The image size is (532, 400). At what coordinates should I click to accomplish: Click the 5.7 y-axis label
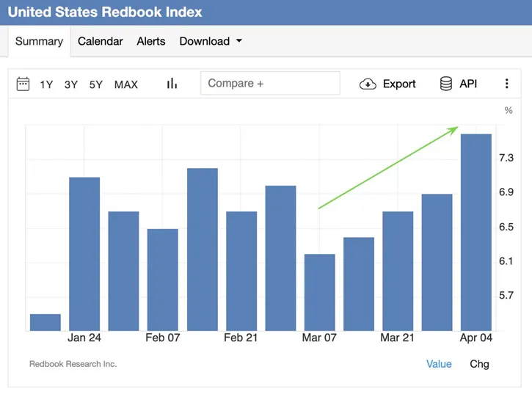[x=506, y=296]
